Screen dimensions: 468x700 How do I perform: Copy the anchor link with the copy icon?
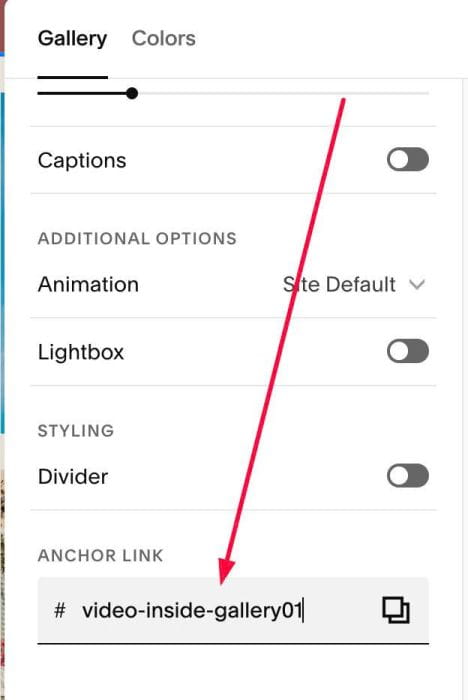396,610
